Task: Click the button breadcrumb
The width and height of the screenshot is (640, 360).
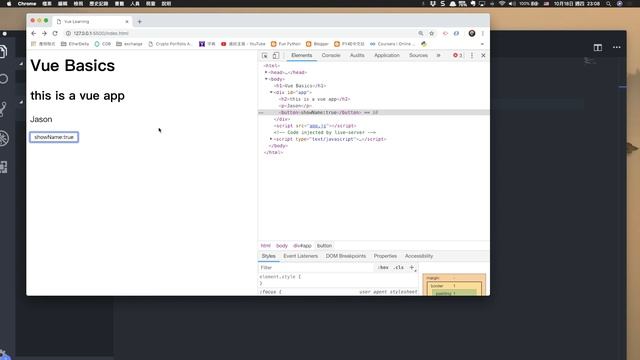Action: pos(324,246)
